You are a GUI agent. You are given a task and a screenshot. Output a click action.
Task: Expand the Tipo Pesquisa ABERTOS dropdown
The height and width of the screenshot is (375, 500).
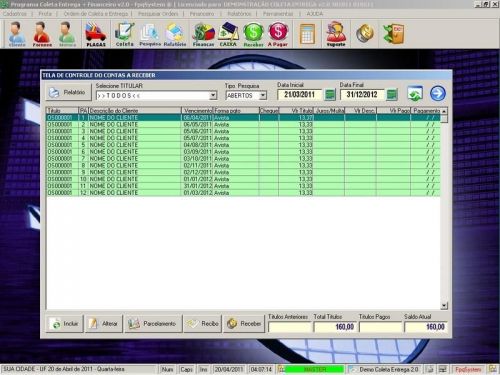(263, 96)
